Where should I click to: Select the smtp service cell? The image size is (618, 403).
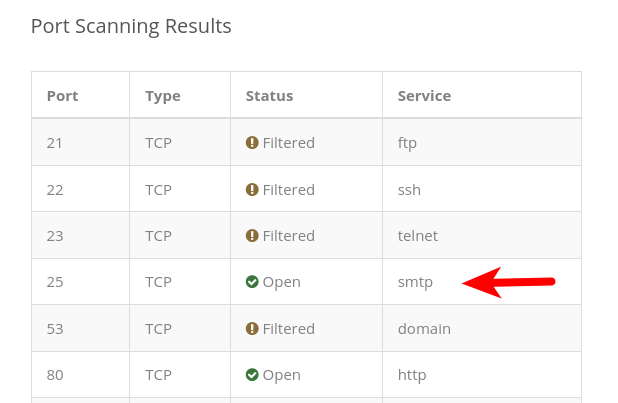click(x=415, y=282)
